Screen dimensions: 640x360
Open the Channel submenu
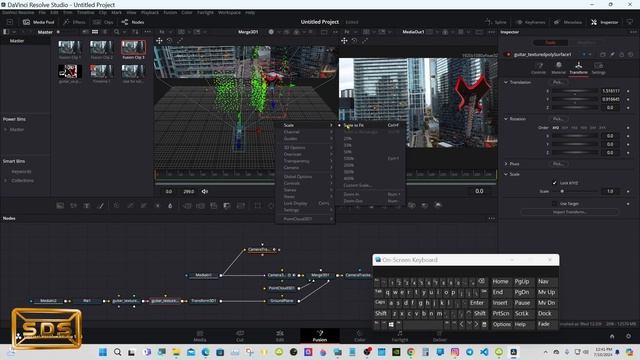pos(305,132)
